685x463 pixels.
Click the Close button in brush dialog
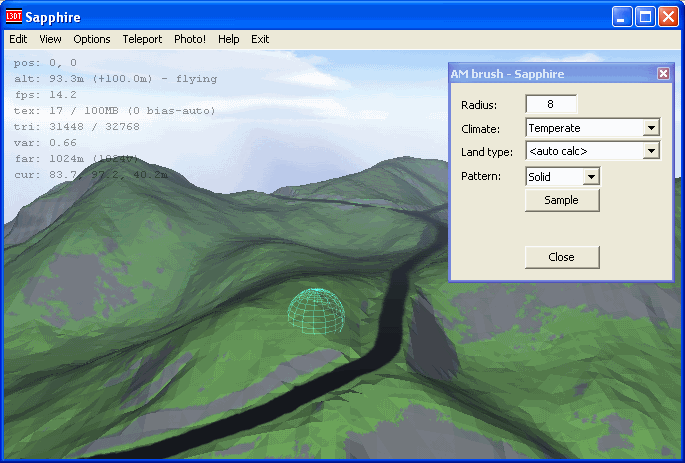[x=562, y=257]
